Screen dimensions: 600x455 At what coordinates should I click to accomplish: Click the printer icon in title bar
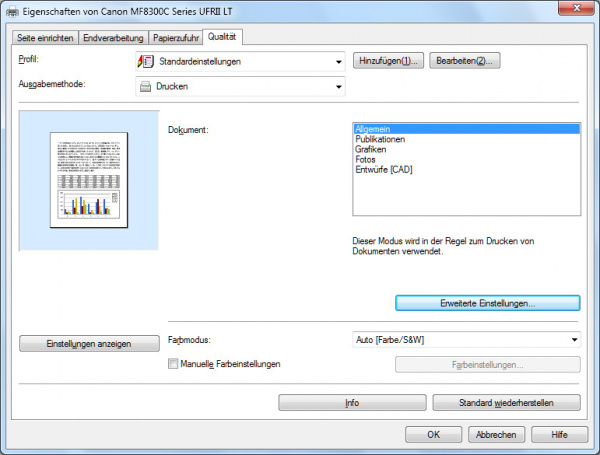[12, 11]
